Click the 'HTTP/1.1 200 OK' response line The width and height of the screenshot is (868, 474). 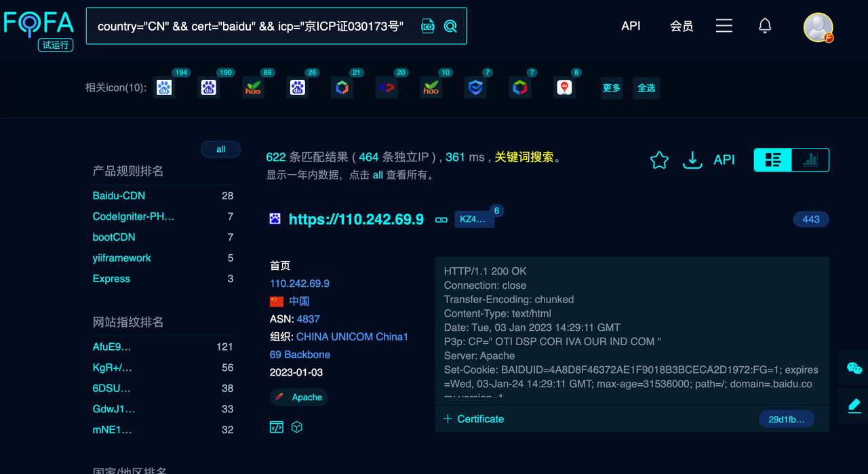(486, 271)
